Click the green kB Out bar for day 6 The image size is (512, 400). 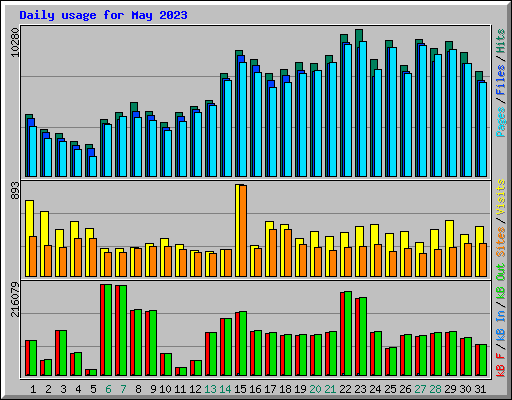click(x=108, y=330)
